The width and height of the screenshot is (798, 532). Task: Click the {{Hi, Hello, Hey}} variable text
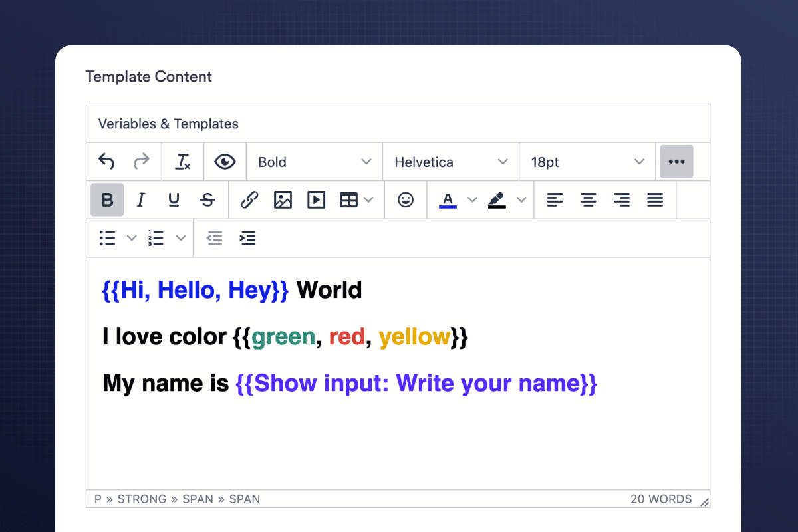pos(196,291)
